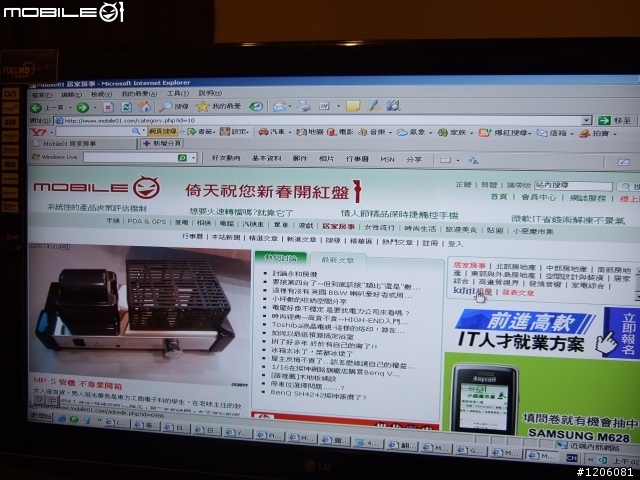
Task: Click the Yahoo 網頁搜尋 button
Action: click(163, 131)
